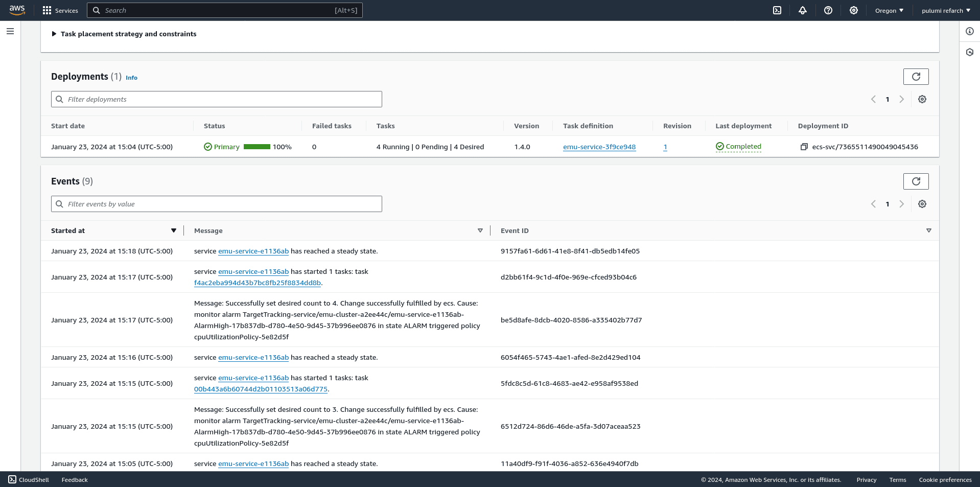Open the Oregon region dropdown
The height and width of the screenshot is (487, 980).
coord(889,10)
